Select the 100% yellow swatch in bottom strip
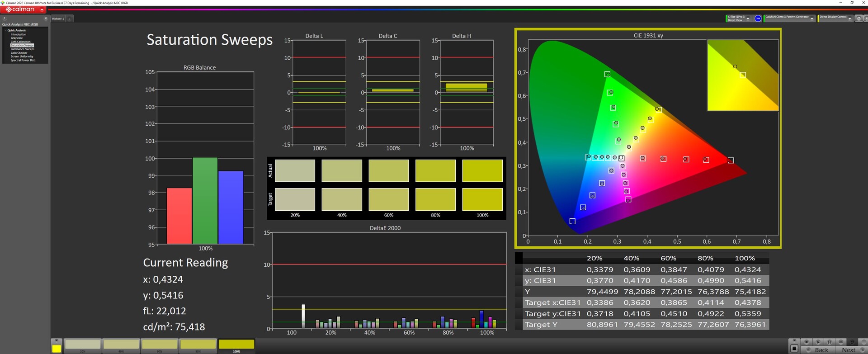This screenshot has height=354, width=868. [x=236, y=345]
